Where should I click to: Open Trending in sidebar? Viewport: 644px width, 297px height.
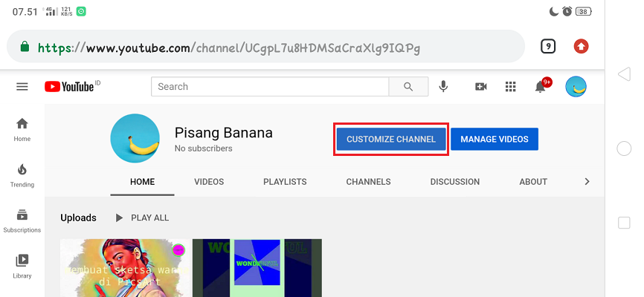point(22,175)
